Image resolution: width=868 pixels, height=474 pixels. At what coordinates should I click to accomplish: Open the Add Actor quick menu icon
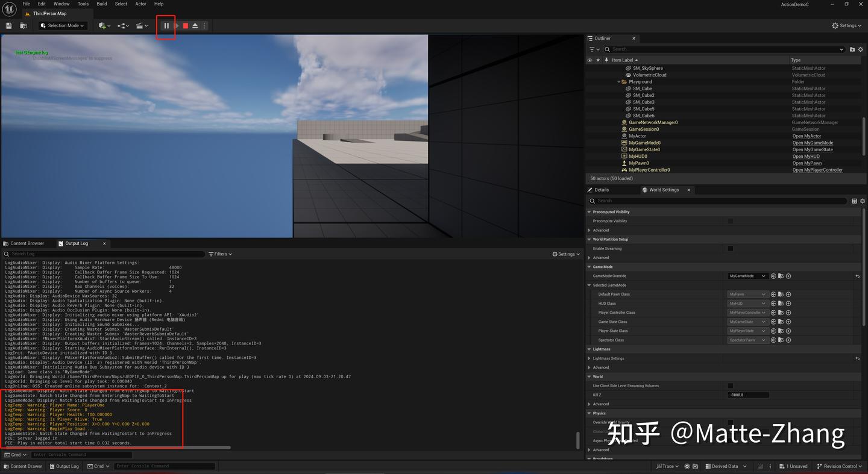102,25
